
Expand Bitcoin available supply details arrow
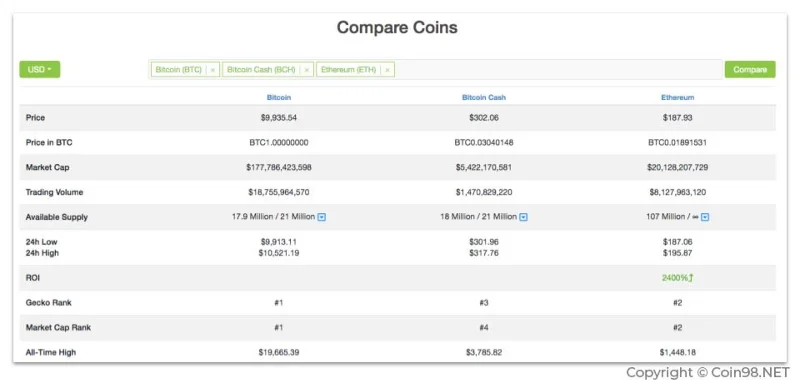(321, 217)
